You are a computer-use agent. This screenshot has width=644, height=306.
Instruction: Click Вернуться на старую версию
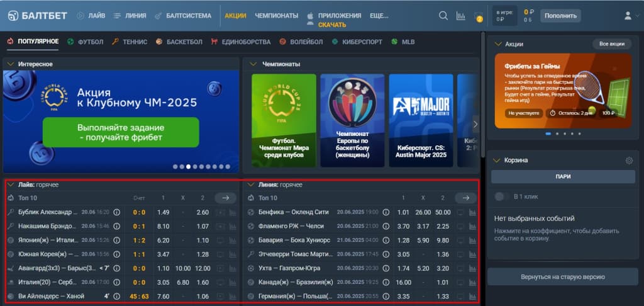pyautogui.click(x=563, y=277)
